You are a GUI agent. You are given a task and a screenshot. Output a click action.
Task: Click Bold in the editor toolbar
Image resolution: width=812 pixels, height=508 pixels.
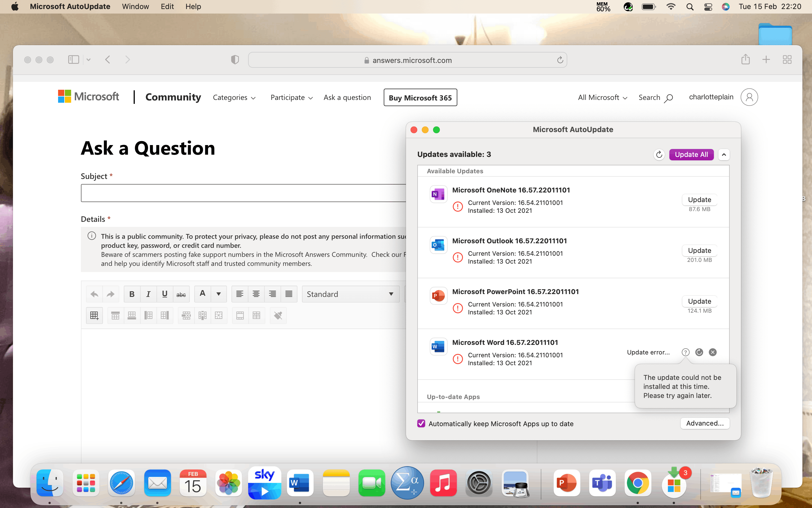point(132,294)
